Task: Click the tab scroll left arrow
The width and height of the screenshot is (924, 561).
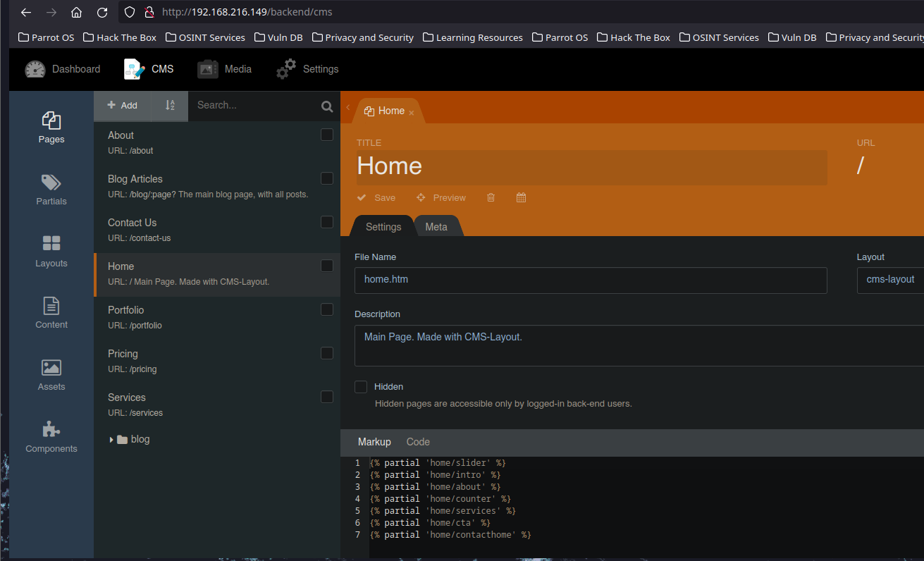Action: [x=348, y=108]
